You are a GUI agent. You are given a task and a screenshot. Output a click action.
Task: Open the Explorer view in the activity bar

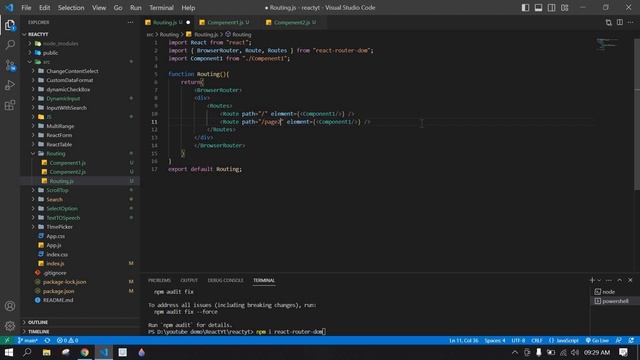click(x=10, y=25)
